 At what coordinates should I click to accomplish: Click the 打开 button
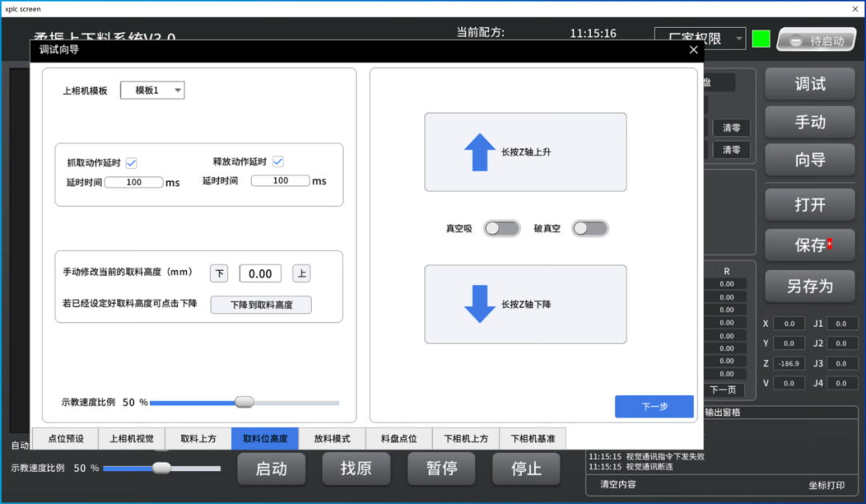click(810, 205)
